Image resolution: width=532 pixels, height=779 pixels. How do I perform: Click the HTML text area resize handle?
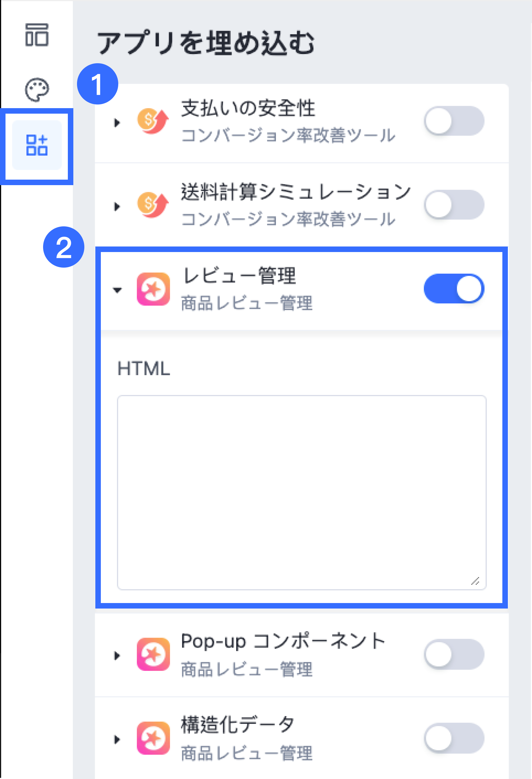pyautogui.click(x=475, y=581)
